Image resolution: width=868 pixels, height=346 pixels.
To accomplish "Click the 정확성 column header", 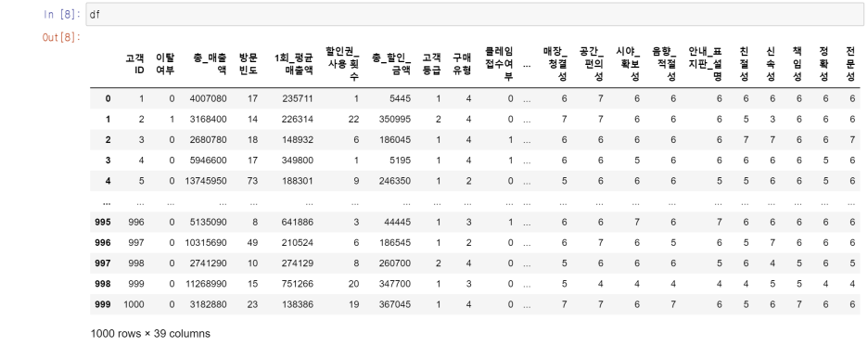I will [824, 65].
